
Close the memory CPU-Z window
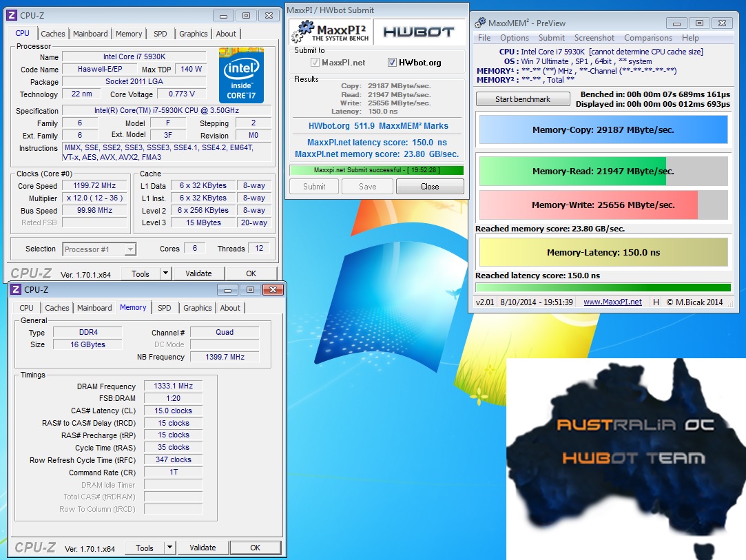273,289
